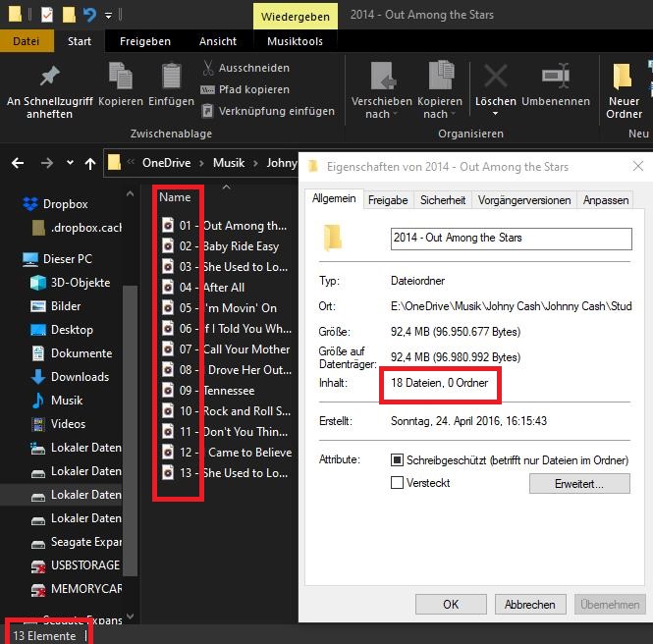
Task: Go forward with the right arrow
Action: pyautogui.click(x=47, y=163)
